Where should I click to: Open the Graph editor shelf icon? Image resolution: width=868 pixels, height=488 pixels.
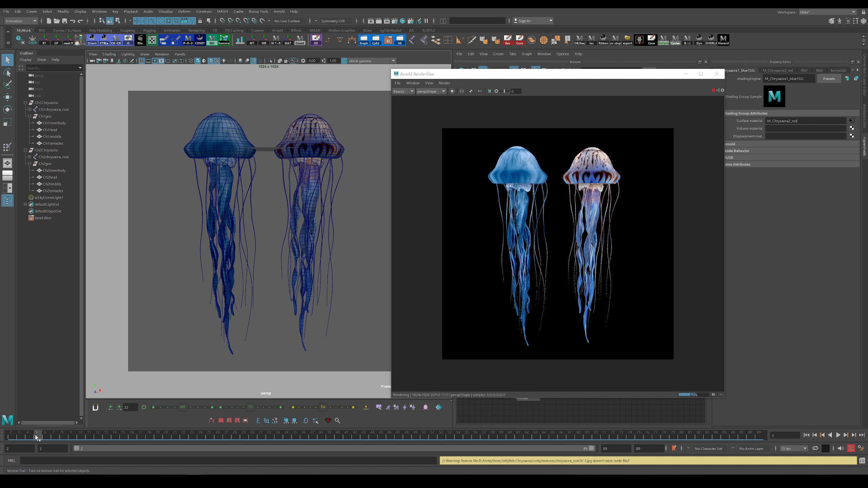[x=363, y=40]
